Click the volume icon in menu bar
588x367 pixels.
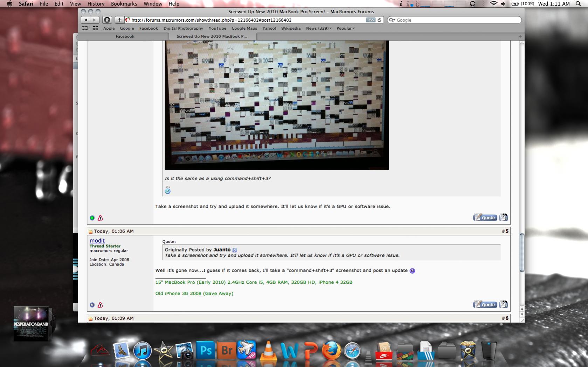click(503, 3)
